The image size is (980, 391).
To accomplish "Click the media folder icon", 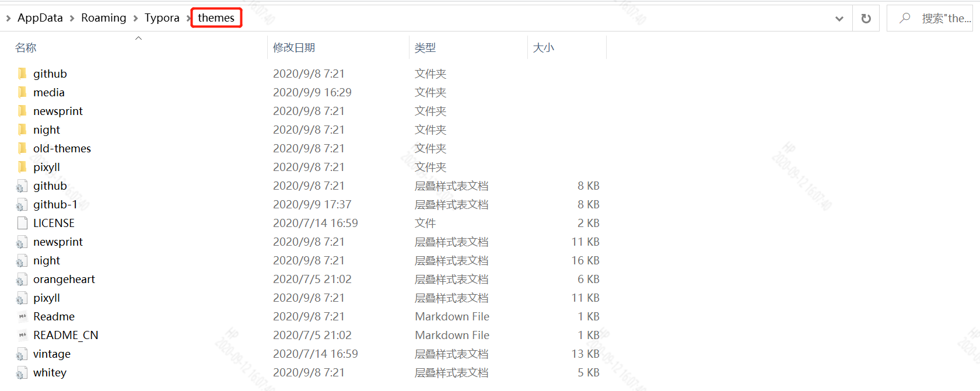I will click(22, 92).
